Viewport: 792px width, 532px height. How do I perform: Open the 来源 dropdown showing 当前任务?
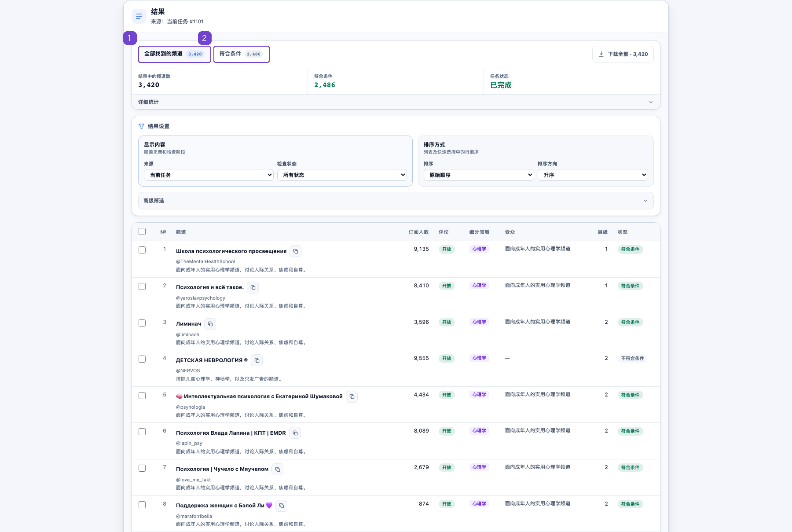point(209,175)
